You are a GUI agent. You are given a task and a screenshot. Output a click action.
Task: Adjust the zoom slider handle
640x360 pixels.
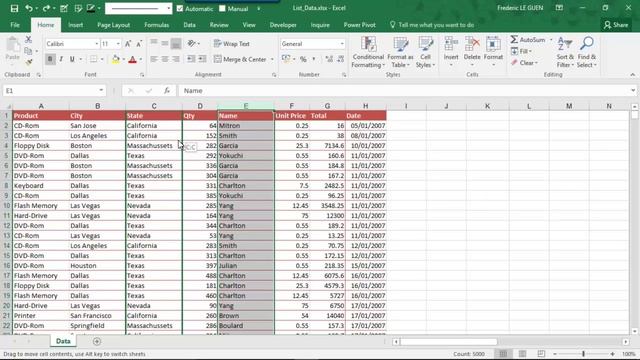(583, 354)
